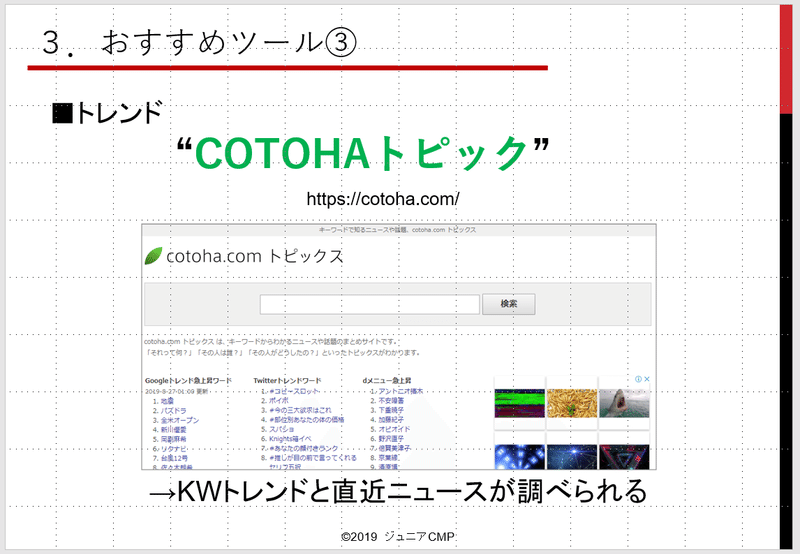This screenshot has height=554, width=800.
Task: Select the blue sparkling lights ad thumbnail
Action: (x=519, y=457)
